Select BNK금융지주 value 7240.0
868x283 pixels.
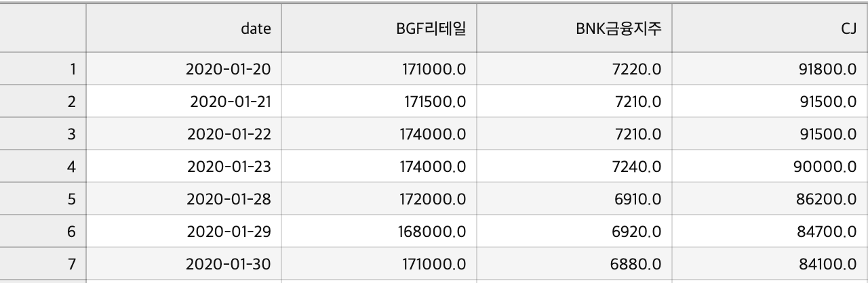coord(574,167)
